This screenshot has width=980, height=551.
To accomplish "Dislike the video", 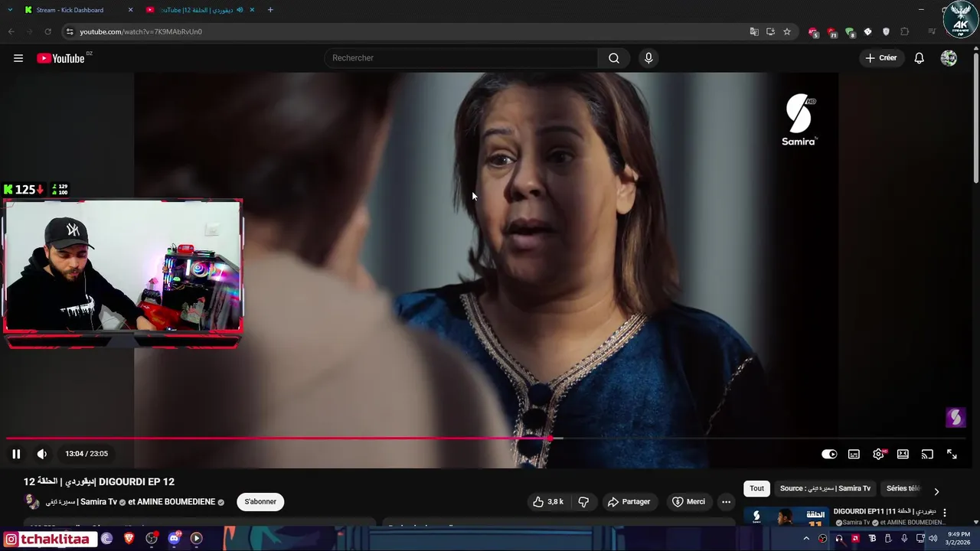I will pos(583,502).
